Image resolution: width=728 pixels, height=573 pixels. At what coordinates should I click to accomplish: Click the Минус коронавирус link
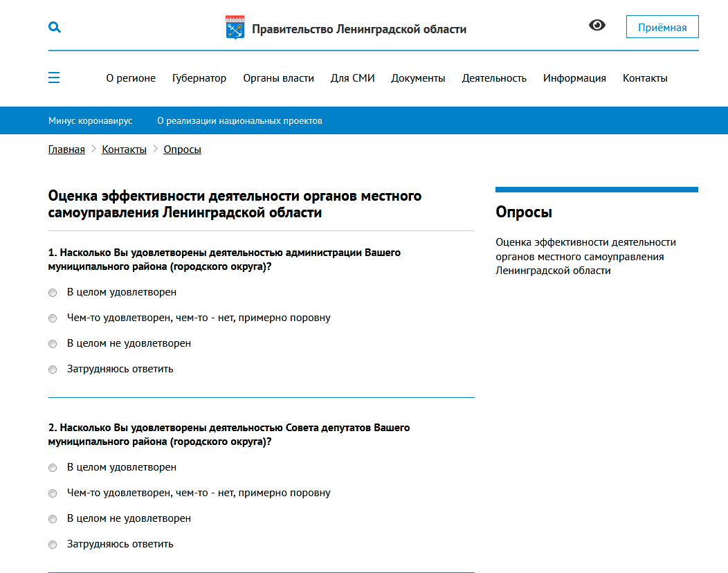point(91,120)
